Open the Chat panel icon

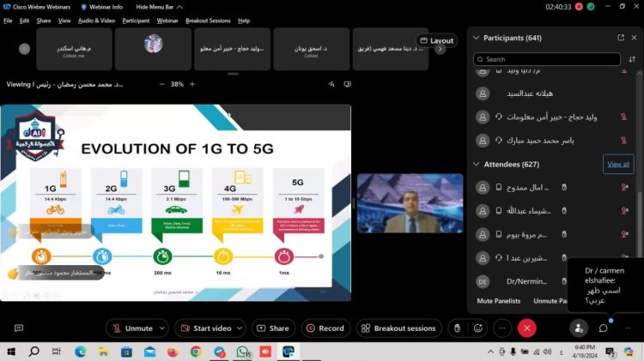pyautogui.click(x=603, y=328)
